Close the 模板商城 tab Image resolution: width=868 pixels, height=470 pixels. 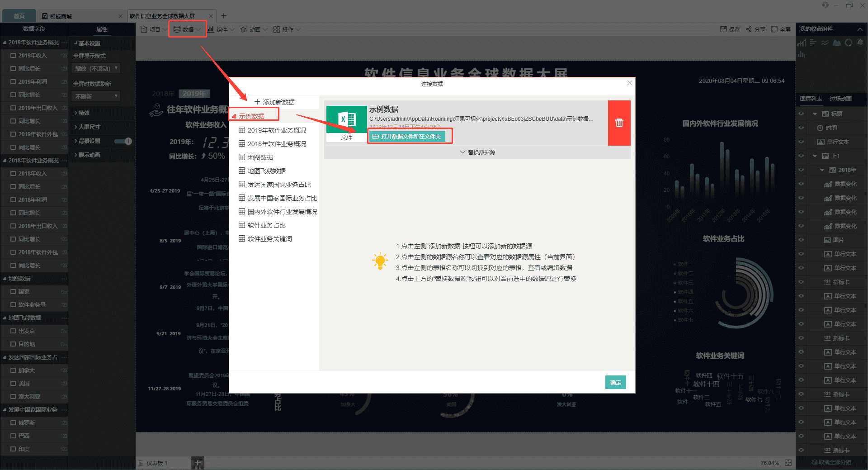click(120, 16)
